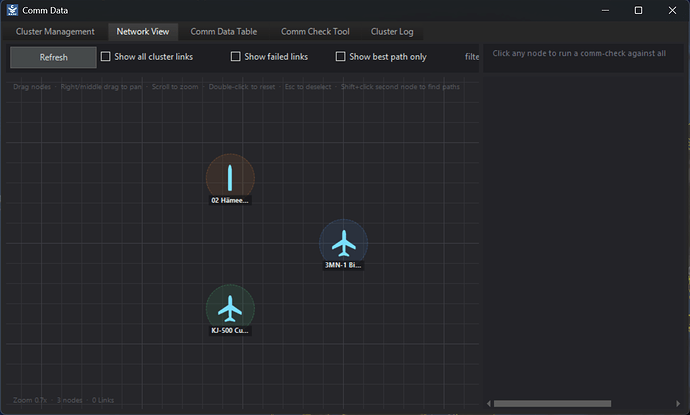Click the 'Zoom 0.7x' status text
The width and height of the screenshot is (690, 415).
[30, 400]
